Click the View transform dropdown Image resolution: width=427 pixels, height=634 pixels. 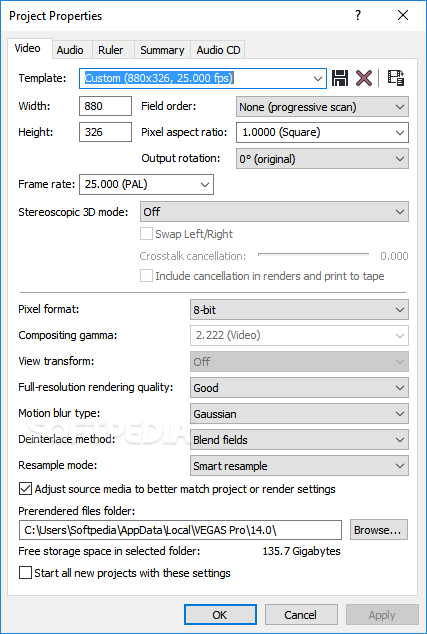tap(299, 361)
